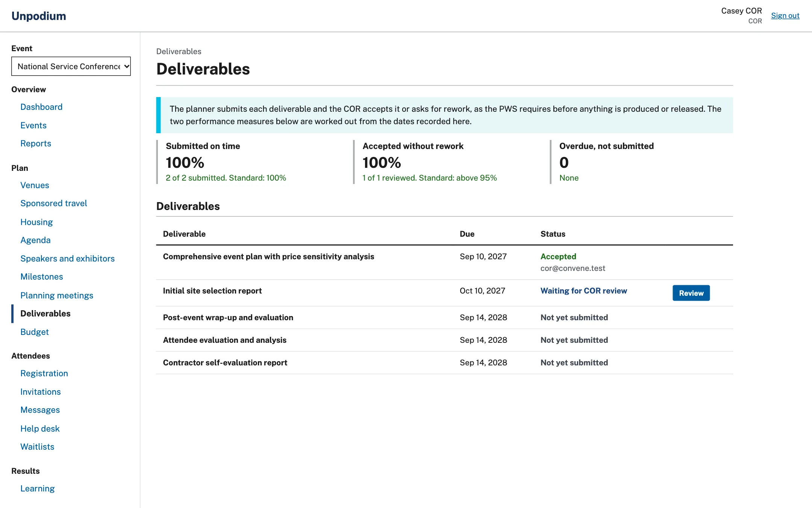This screenshot has width=812, height=508.
Task: Click '1 of 1 reviewed. Standard: above 95%'
Action: (430, 178)
